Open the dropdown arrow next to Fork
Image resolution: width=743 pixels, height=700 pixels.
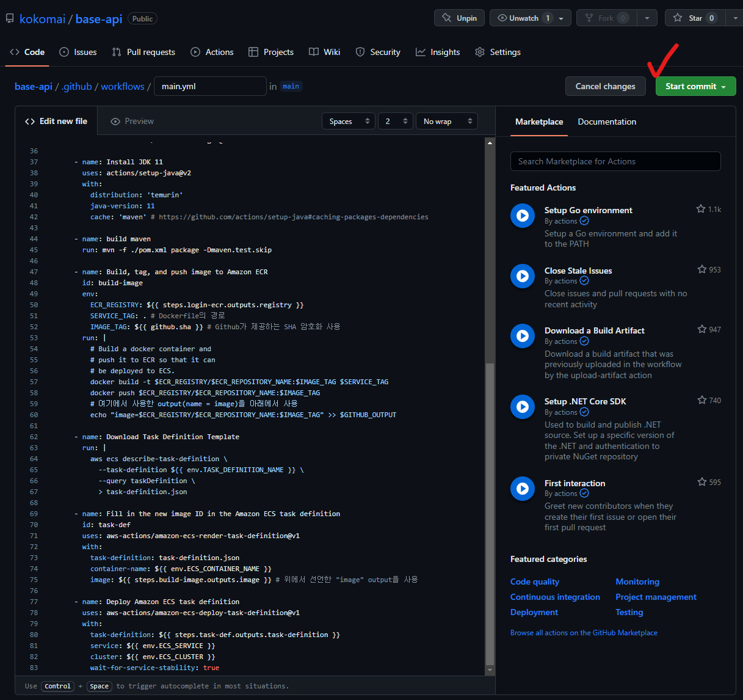pos(647,18)
